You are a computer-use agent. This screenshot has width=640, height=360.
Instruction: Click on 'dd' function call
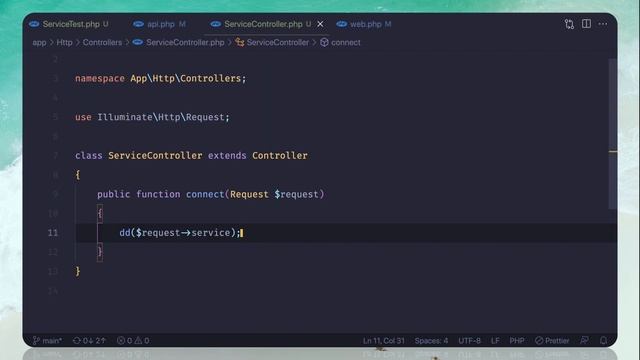click(124, 233)
